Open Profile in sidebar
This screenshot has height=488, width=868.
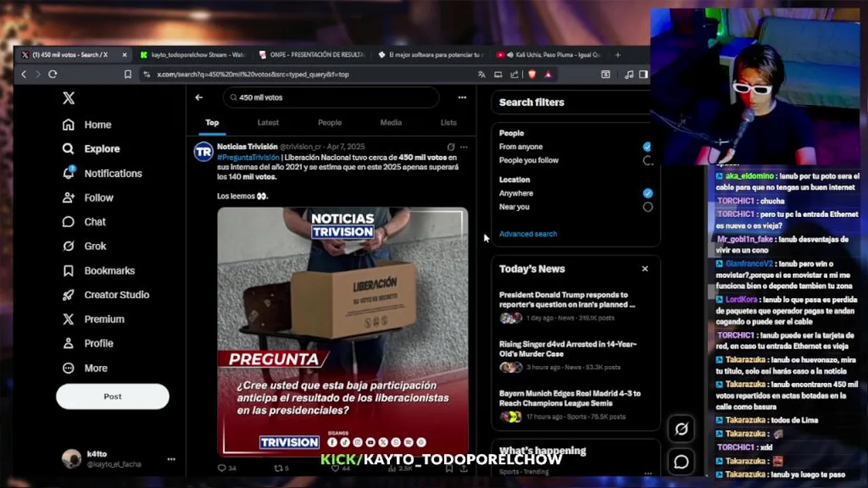[87, 344]
